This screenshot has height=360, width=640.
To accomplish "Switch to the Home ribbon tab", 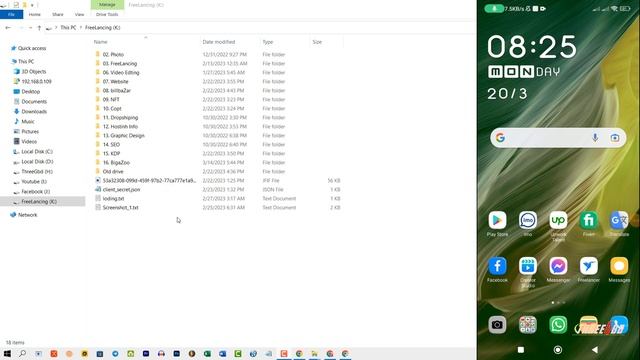I will (x=35, y=14).
